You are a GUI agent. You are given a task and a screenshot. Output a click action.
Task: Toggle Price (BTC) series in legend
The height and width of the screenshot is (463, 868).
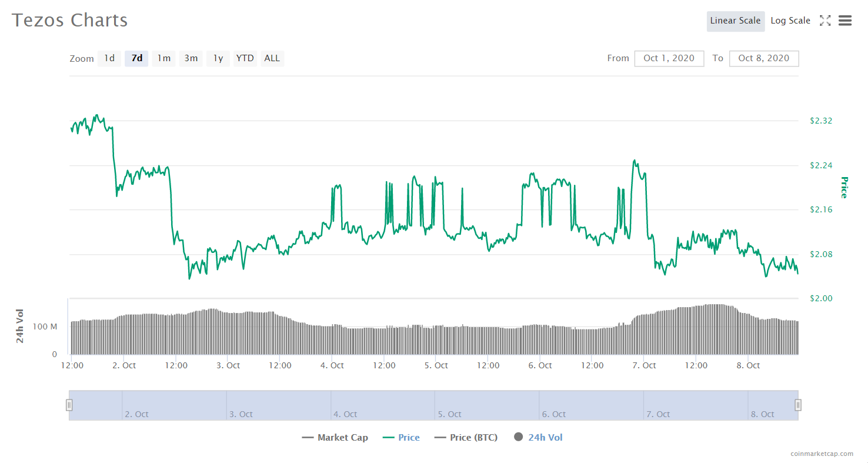click(466, 438)
